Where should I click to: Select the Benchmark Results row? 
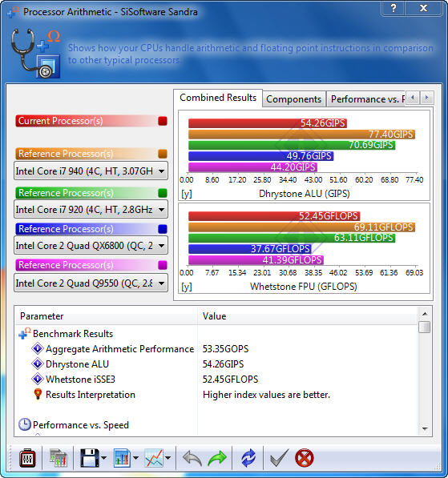(x=73, y=334)
